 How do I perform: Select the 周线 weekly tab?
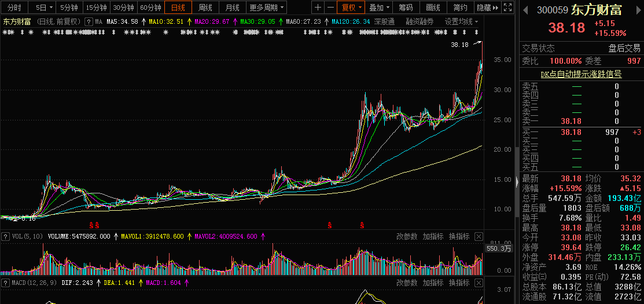pyautogui.click(x=205, y=8)
